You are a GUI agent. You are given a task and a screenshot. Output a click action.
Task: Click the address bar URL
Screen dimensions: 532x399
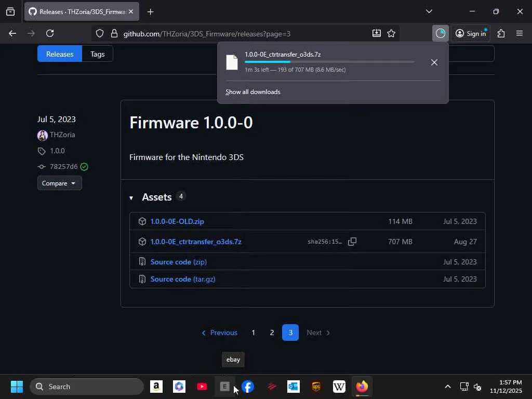coord(207,34)
